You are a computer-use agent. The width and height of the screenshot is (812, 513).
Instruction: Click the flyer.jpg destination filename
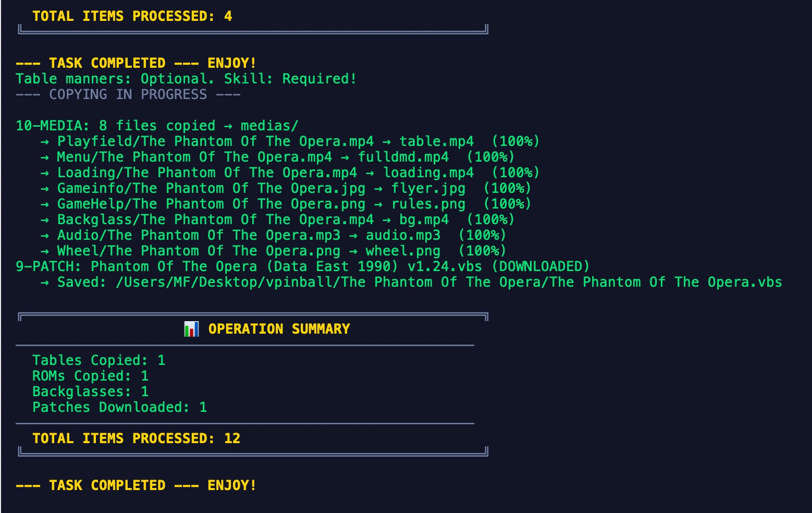[x=428, y=188]
